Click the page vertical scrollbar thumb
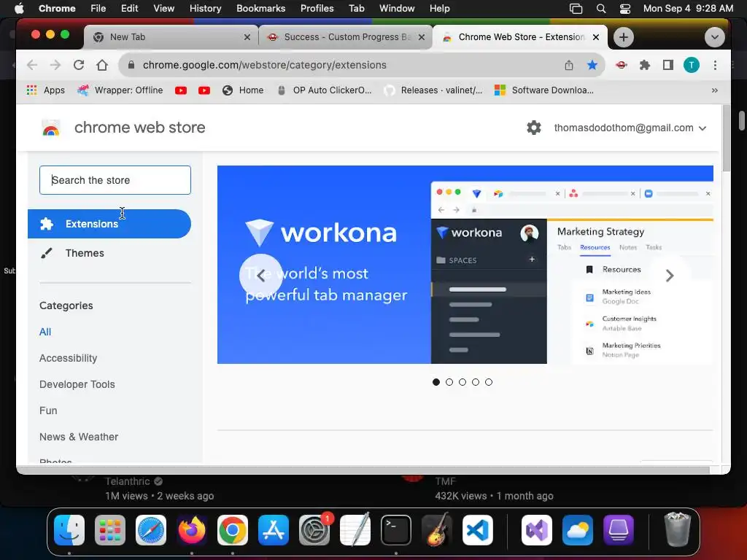747x560 pixels. point(726,138)
